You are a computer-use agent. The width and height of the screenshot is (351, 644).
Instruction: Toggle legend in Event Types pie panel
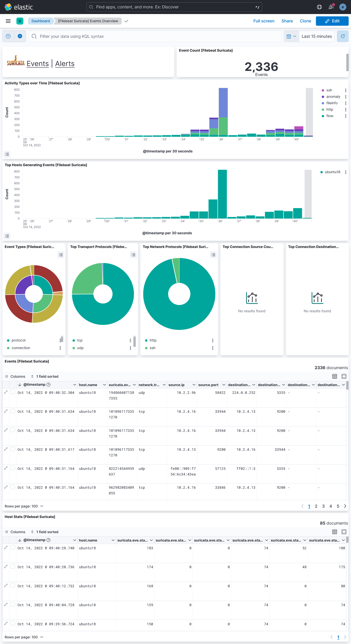[x=61, y=255]
